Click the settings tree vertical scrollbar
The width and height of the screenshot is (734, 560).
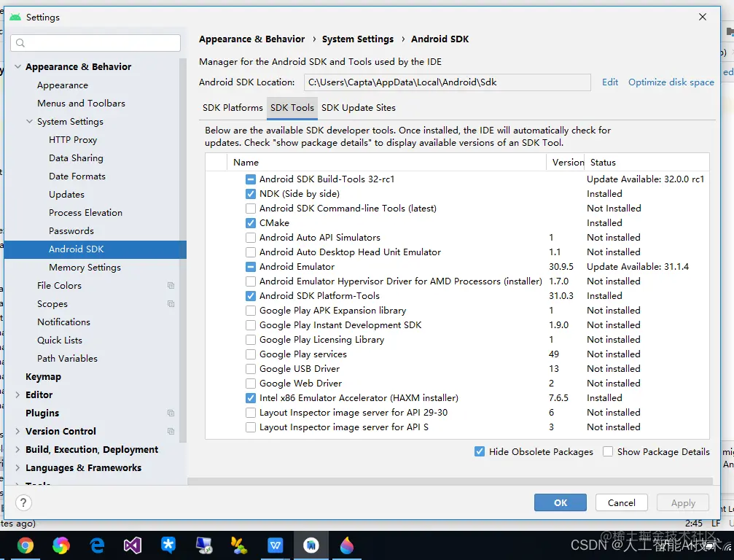click(x=183, y=250)
